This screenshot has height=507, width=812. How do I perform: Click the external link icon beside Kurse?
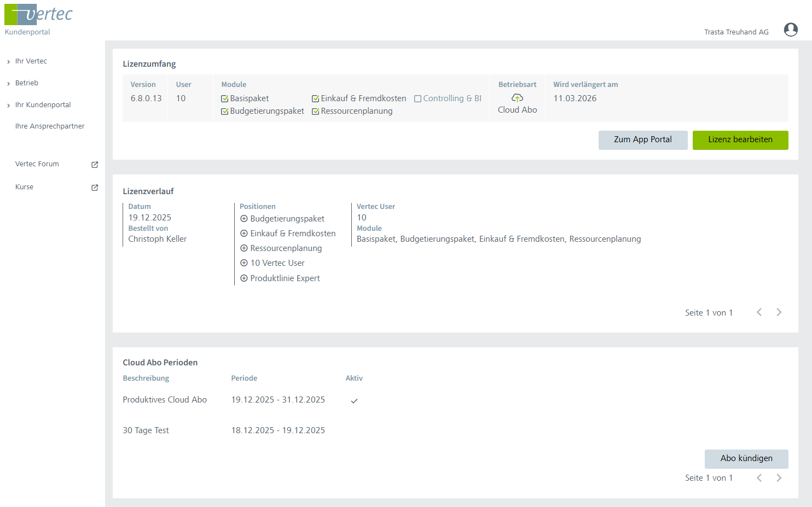(95, 188)
